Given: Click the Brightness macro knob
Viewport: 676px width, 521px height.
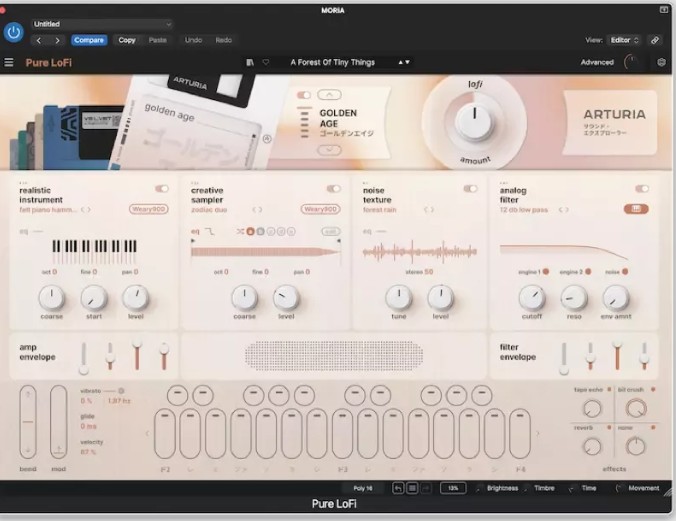Looking at the screenshot, I should 479,489.
